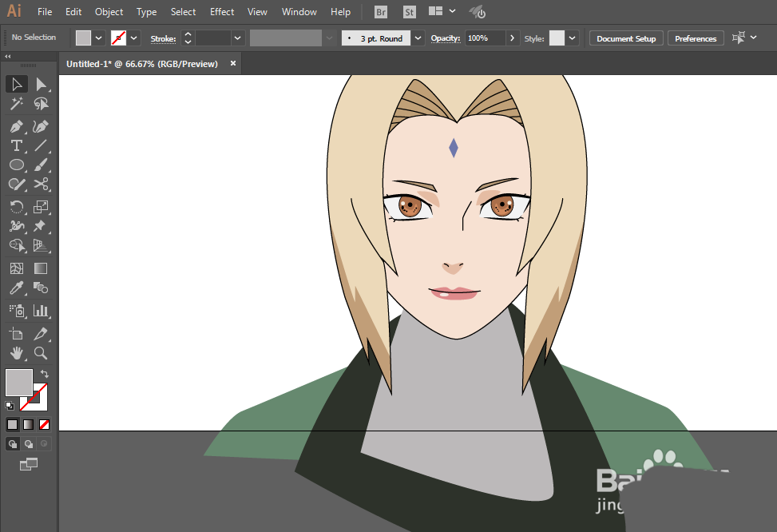Activate the Artboard tool
This screenshot has height=532, width=777.
16,334
